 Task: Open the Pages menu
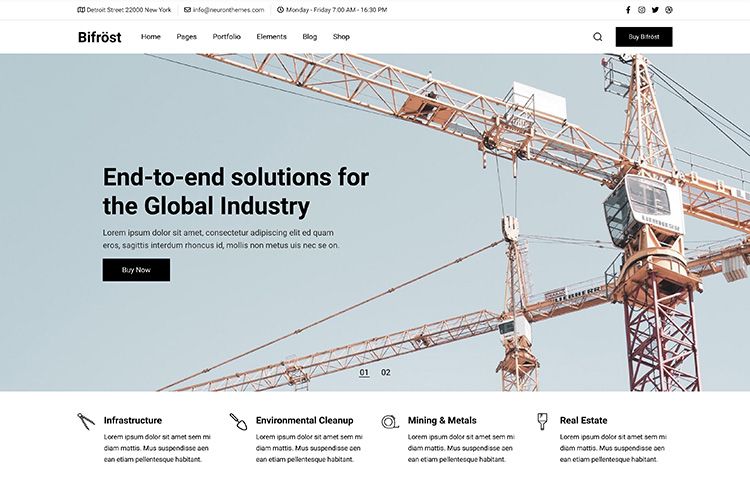[186, 37]
